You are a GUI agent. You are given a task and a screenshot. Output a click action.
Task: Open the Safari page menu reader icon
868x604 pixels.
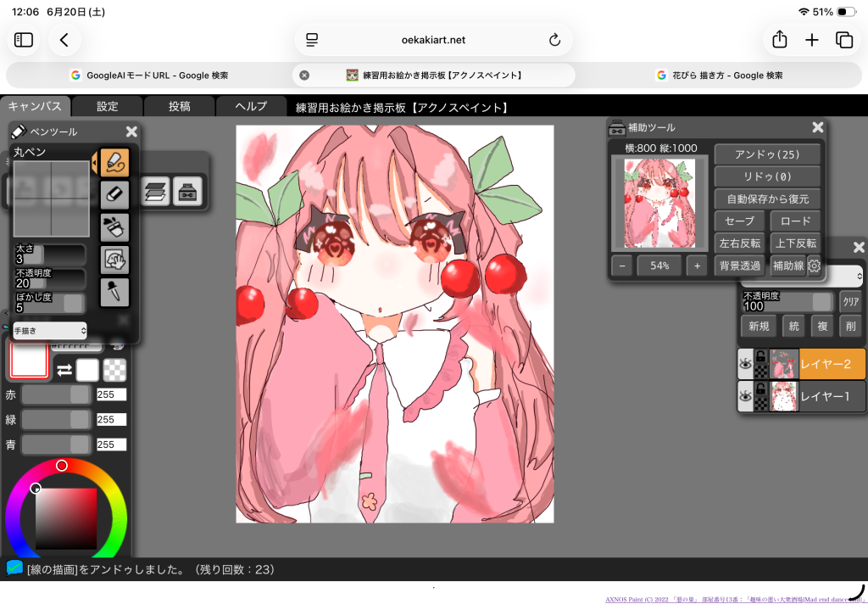(312, 40)
